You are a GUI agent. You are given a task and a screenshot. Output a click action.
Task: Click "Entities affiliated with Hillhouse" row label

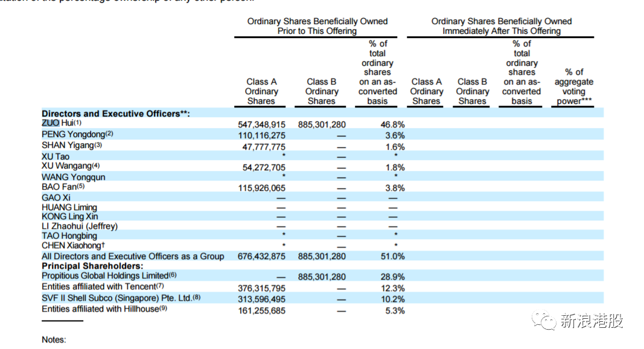[100, 309]
